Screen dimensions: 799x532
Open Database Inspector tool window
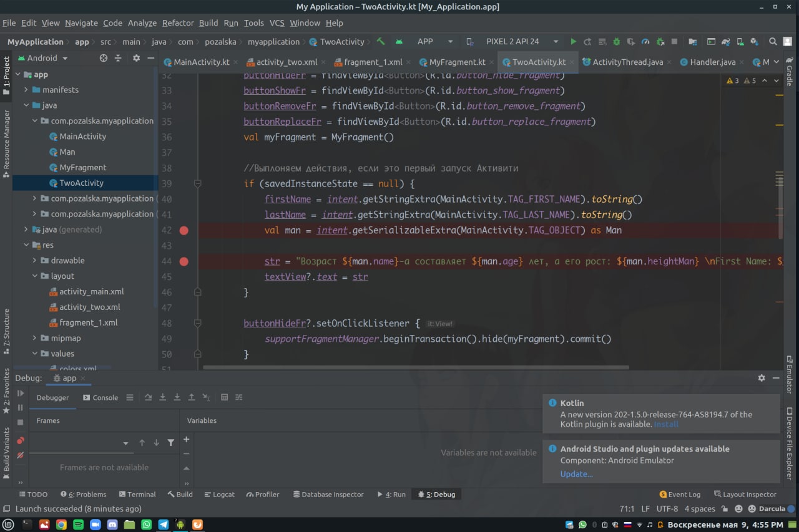click(x=328, y=494)
